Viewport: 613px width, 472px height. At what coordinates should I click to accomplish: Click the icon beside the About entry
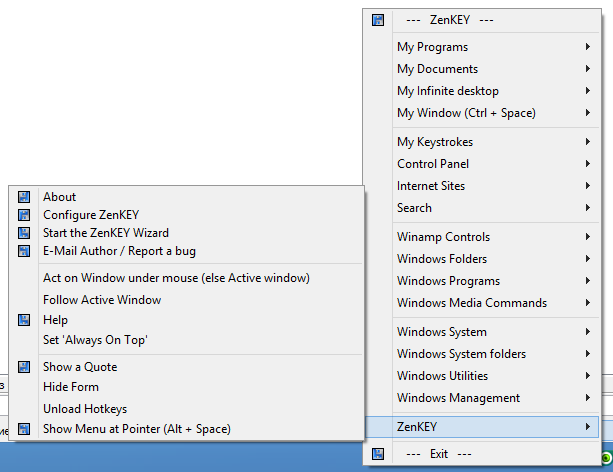click(24, 197)
